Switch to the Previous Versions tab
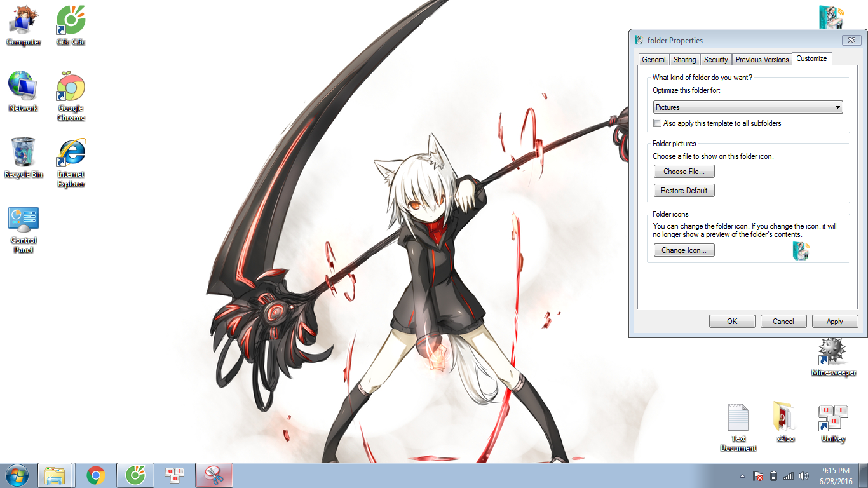Screen dimensions: 868x488 coord(762,60)
